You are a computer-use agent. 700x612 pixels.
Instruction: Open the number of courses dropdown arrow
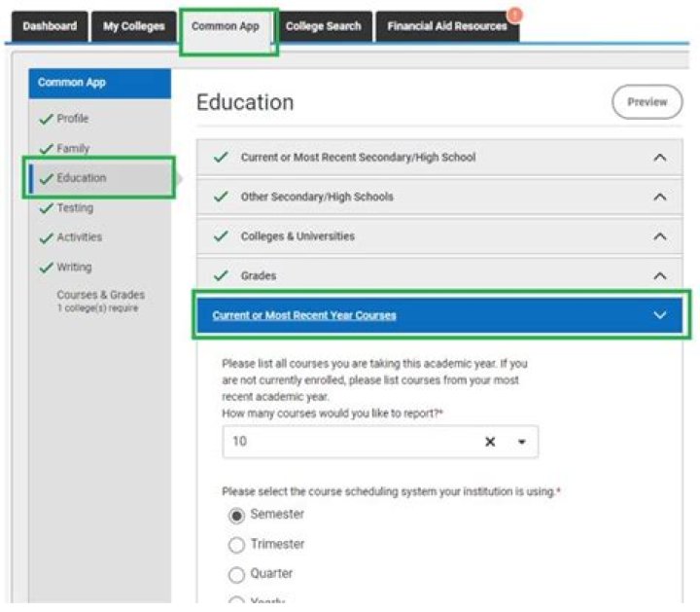click(x=521, y=442)
